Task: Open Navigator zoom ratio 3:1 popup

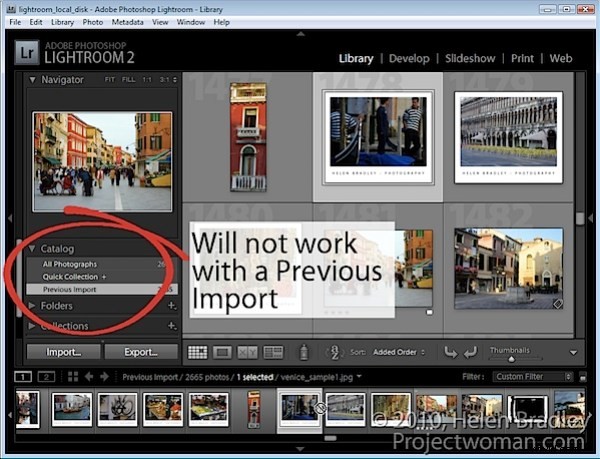Action: pos(168,80)
